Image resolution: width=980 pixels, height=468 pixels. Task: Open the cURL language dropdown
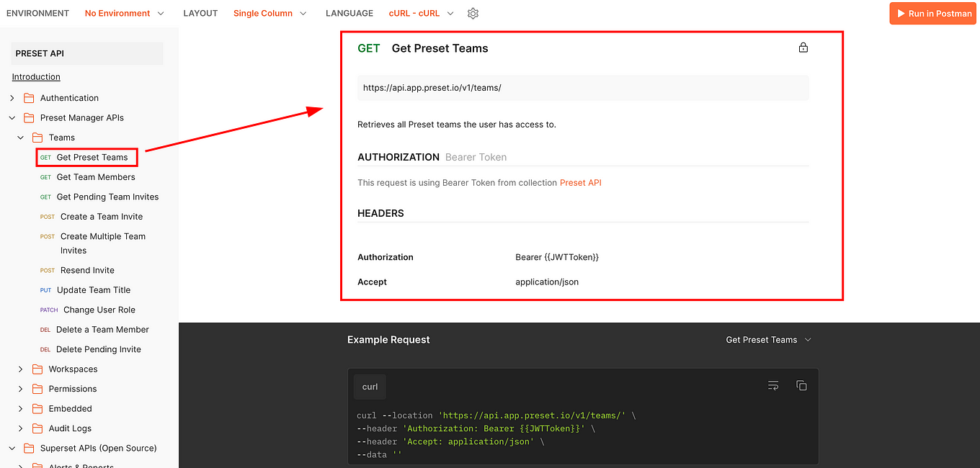pyautogui.click(x=421, y=14)
